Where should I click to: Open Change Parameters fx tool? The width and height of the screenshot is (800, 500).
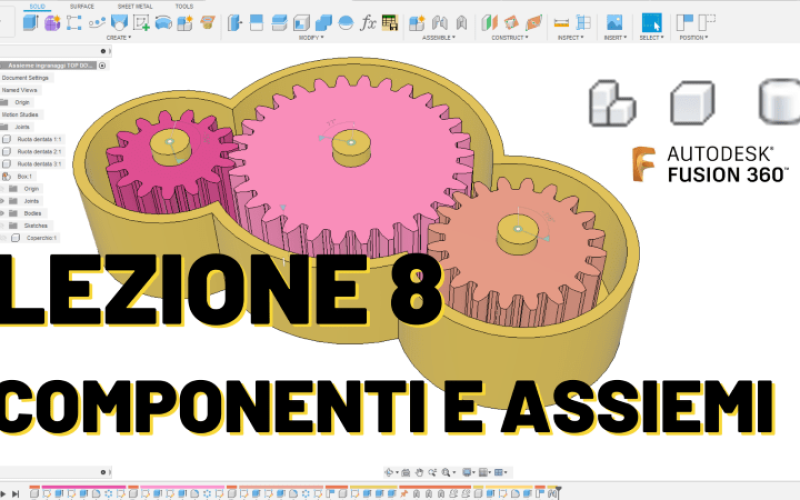[368, 23]
